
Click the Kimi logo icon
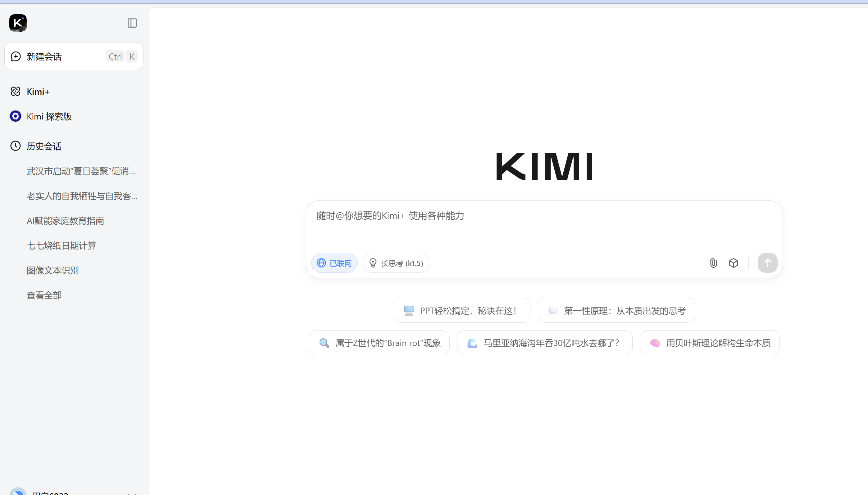pyautogui.click(x=18, y=23)
